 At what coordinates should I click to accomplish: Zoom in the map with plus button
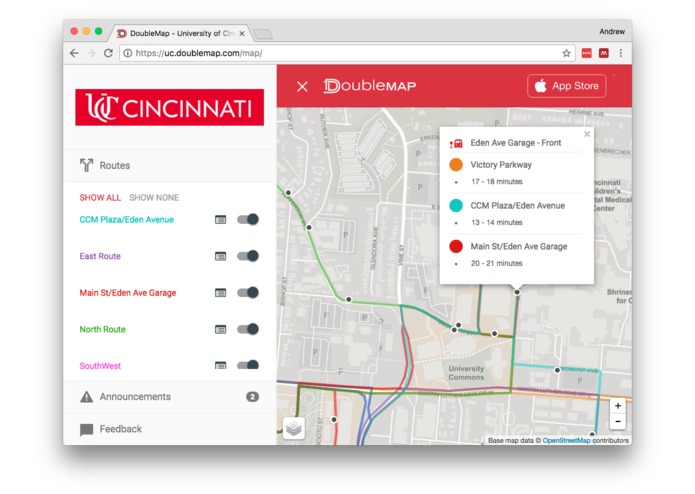pos(618,406)
